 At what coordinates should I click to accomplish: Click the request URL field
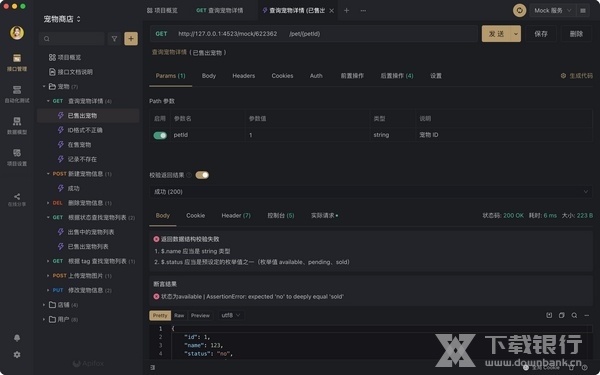pyautogui.click(x=314, y=34)
